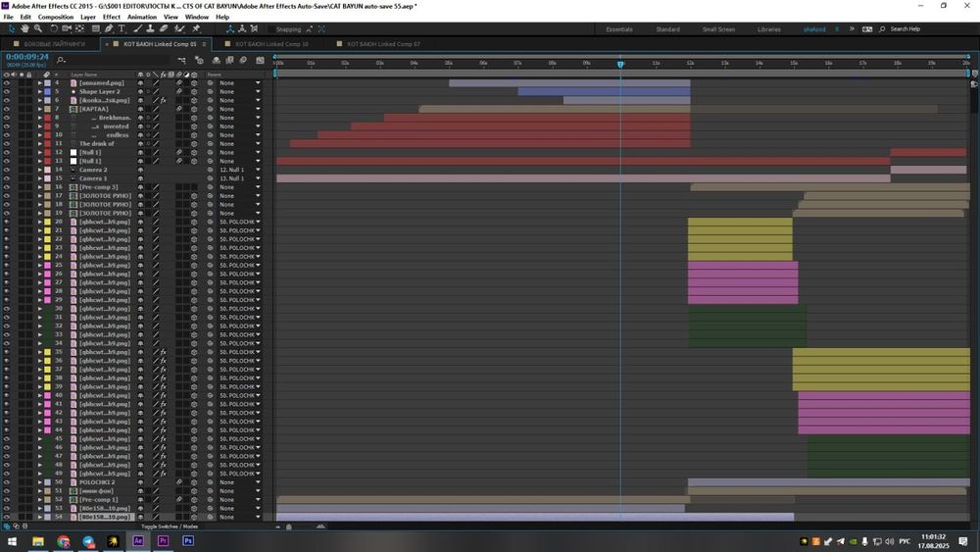
Task: Select the Roto Brush tool
Action: (x=180, y=28)
